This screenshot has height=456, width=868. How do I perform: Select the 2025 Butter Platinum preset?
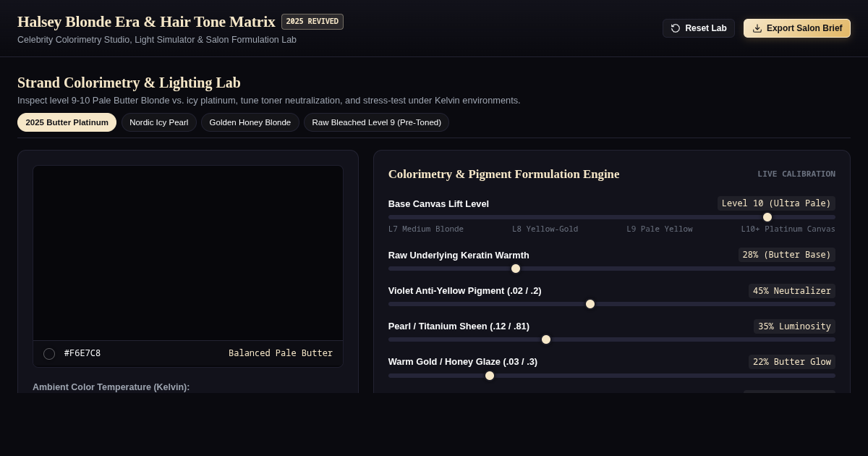click(67, 122)
